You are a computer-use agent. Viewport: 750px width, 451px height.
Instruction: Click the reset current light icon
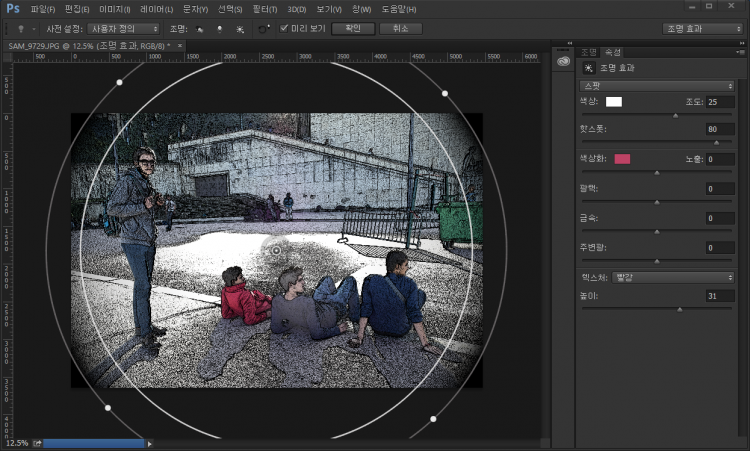pos(263,29)
